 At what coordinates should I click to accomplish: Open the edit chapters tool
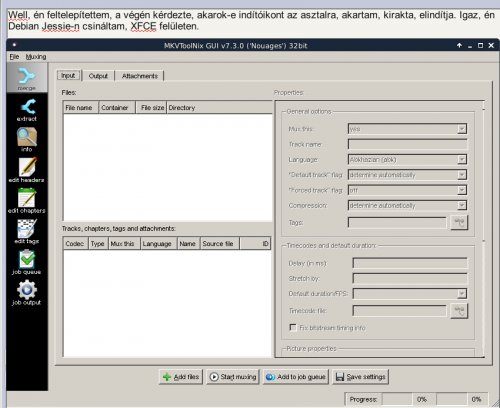[27, 201]
